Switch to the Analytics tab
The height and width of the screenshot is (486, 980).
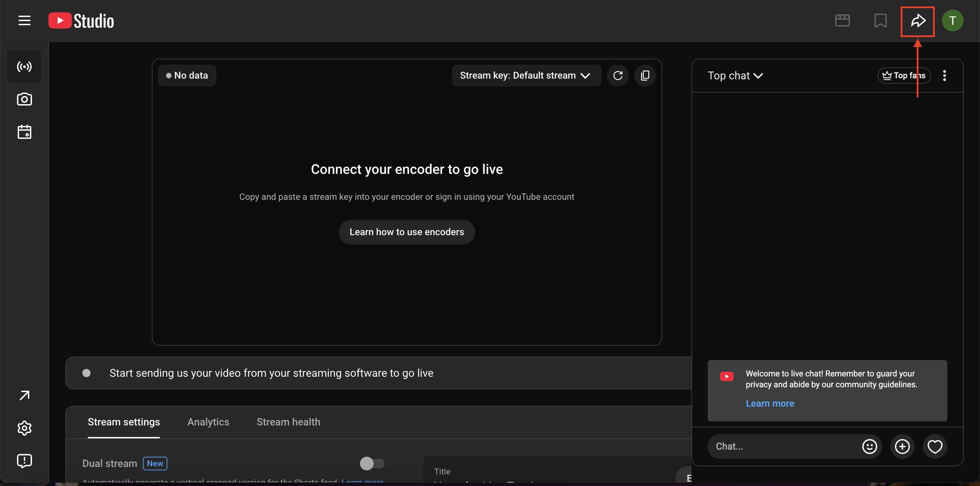(208, 422)
